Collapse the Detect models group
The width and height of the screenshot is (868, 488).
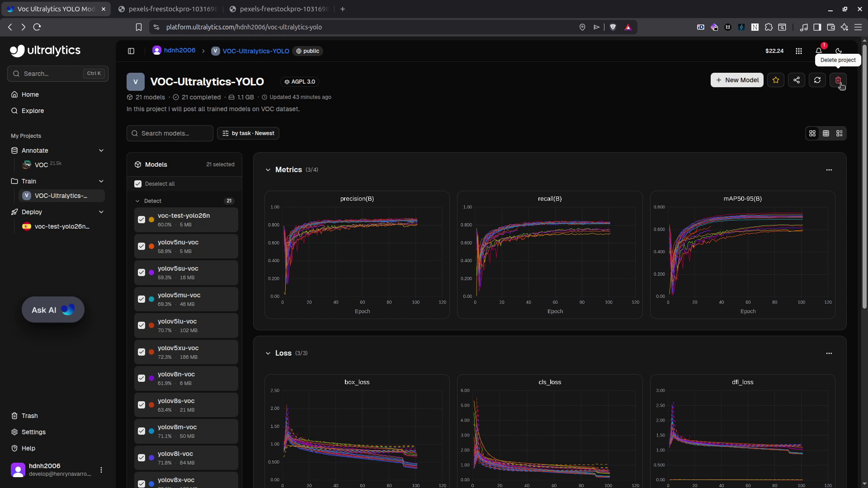(137, 201)
